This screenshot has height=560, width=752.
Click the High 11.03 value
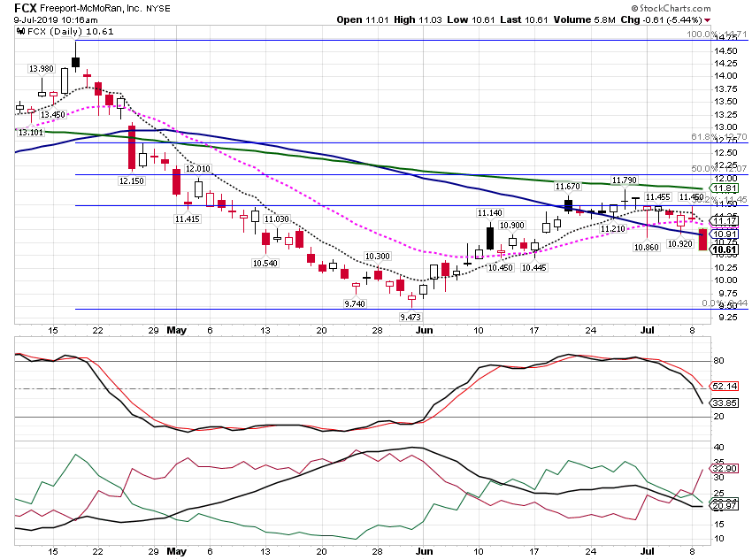[418, 19]
